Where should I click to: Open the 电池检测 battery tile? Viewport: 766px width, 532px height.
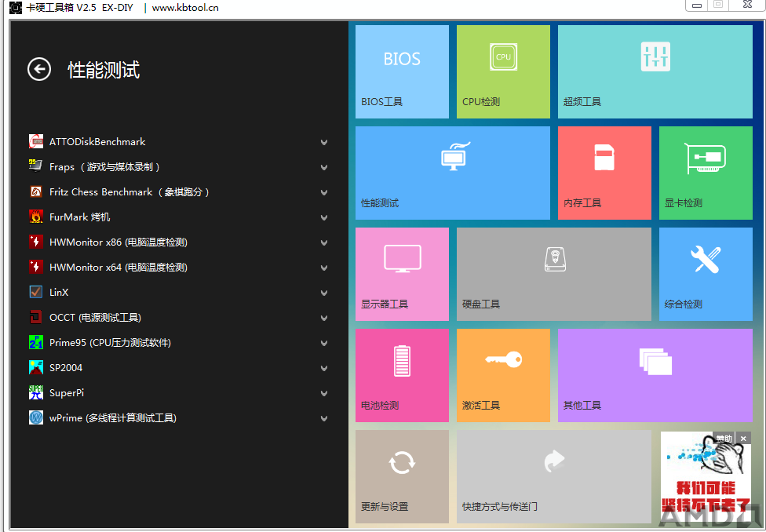click(402, 375)
